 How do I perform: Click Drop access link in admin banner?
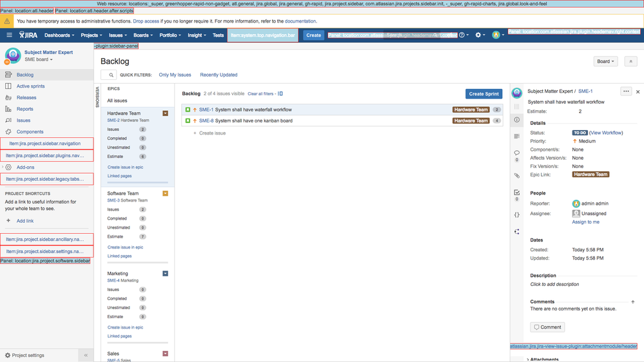point(146,21)
